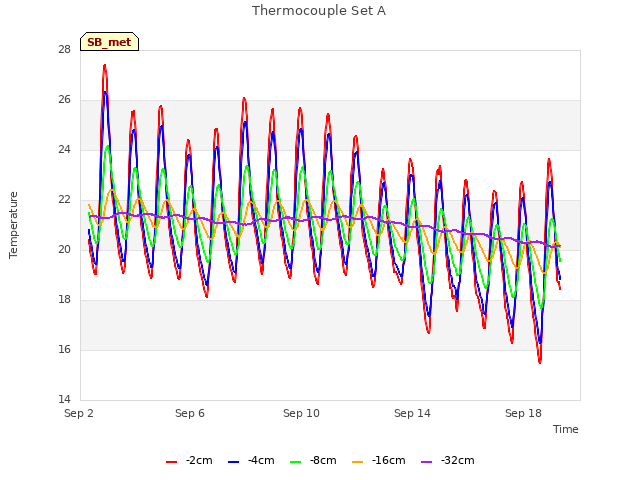Click the SB_met annotation label
640x480 pixels.
point(109,42)
